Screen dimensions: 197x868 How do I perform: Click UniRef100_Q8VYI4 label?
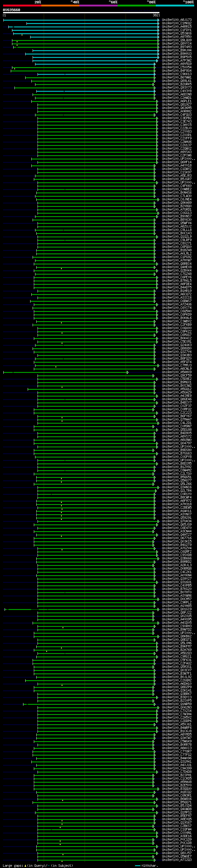pos(177,43)
